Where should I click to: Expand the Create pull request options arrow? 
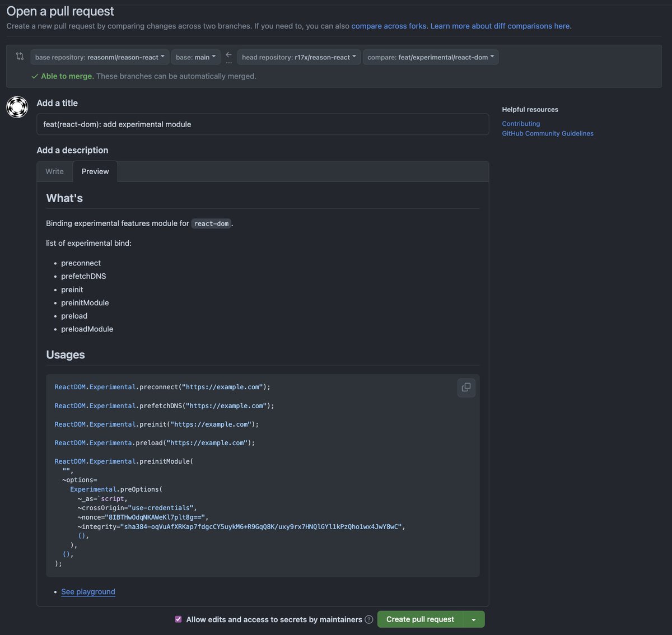coord(474,619)
